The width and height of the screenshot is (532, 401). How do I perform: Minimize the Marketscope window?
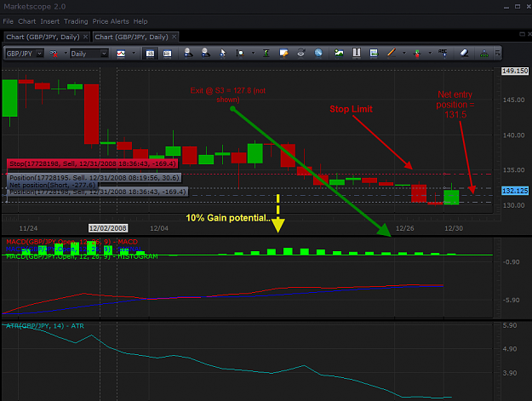(x=506, y=7)
